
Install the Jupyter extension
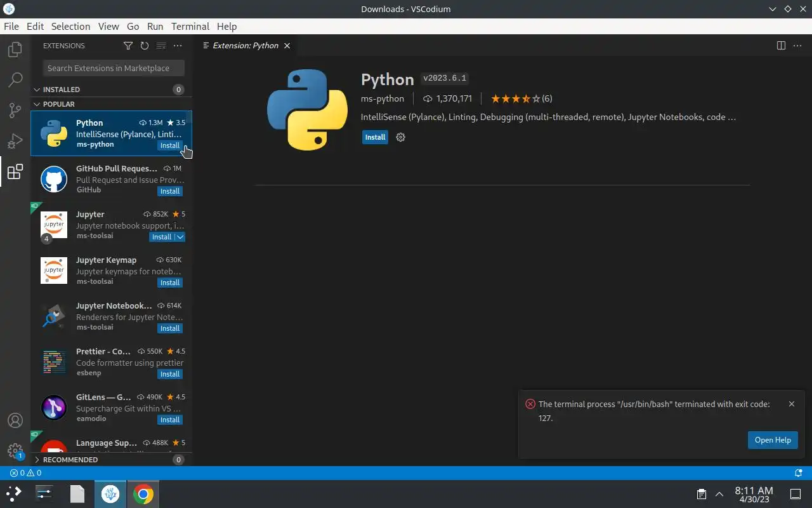click(x=162, y=237)
